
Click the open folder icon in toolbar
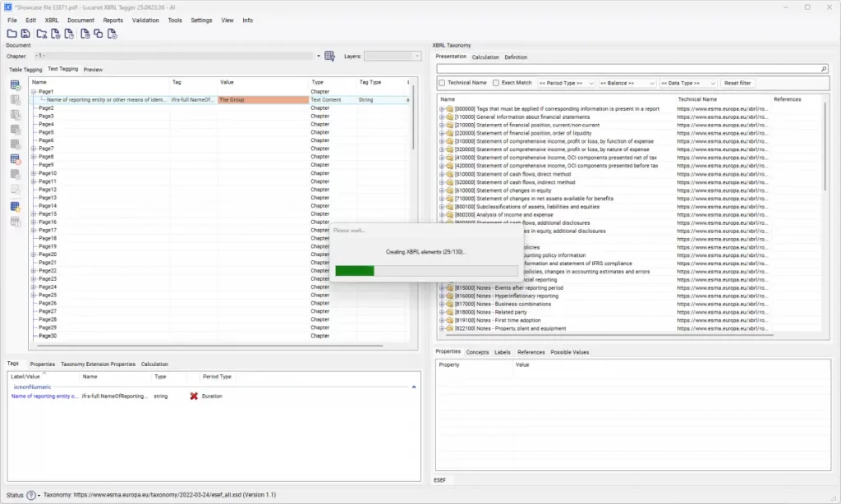point(11,34)
